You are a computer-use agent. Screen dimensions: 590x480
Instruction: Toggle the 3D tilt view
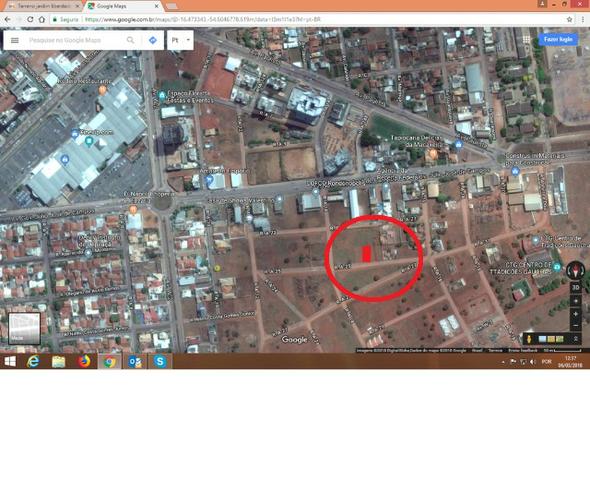(576, 287)
